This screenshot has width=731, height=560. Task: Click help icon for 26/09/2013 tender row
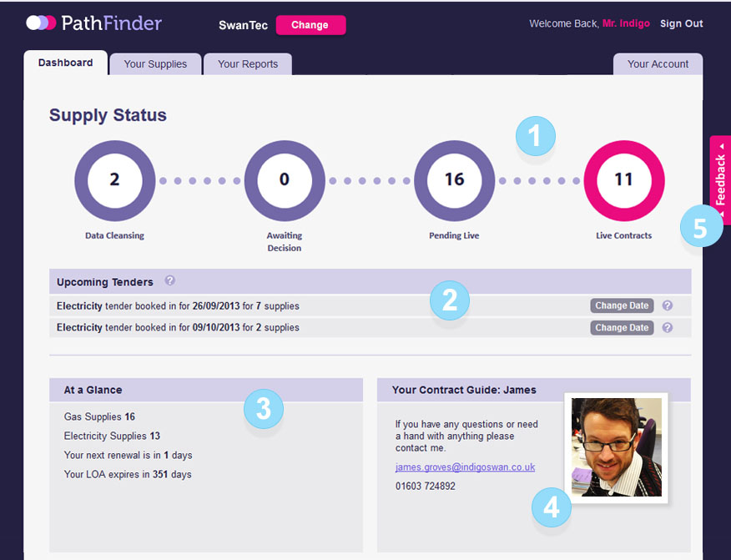point(668,305)
